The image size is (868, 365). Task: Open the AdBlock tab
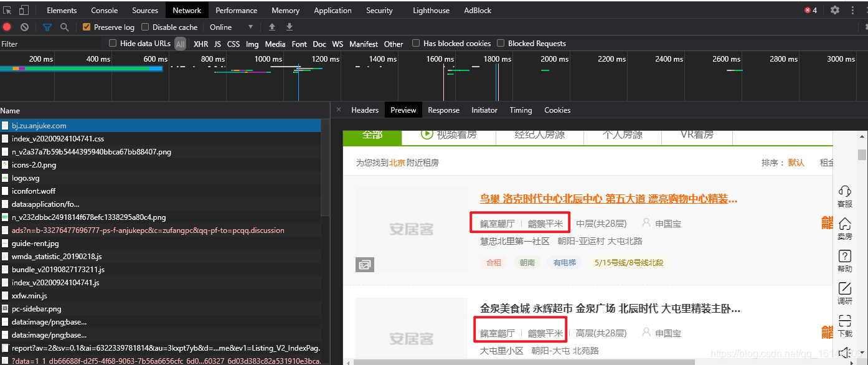(478, 10)
